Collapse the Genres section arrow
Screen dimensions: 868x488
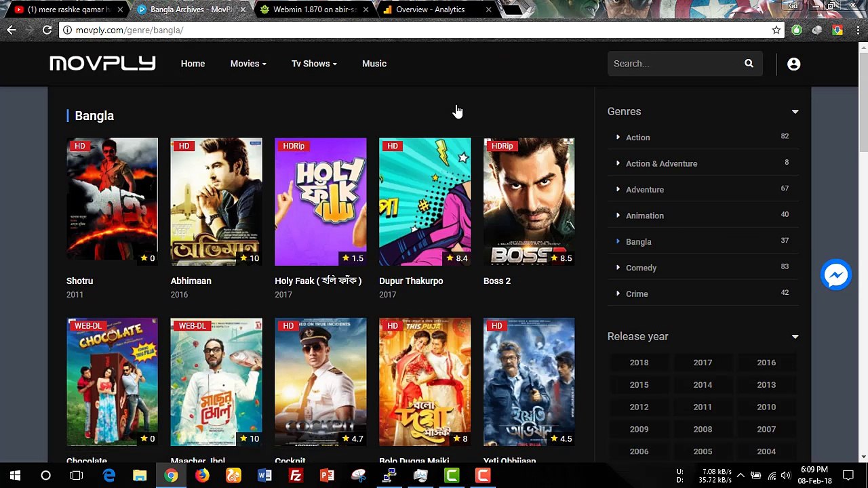(795, 112)
